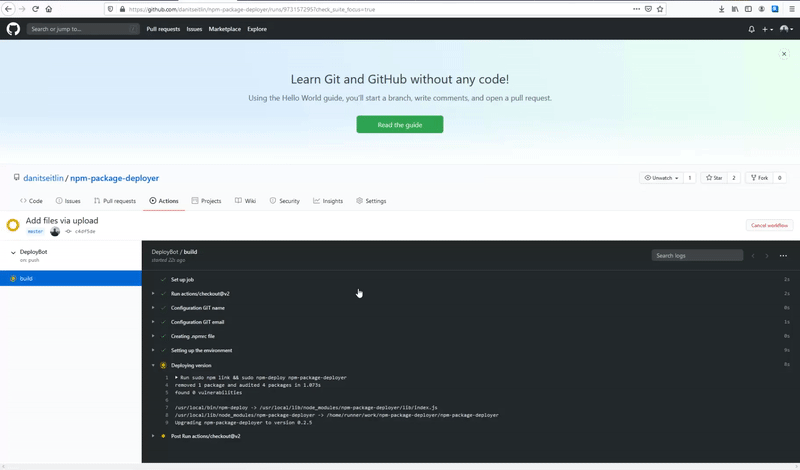Reload the page with the refresh icon
Screen dimensions: 800x470
(x=35, y=9)
